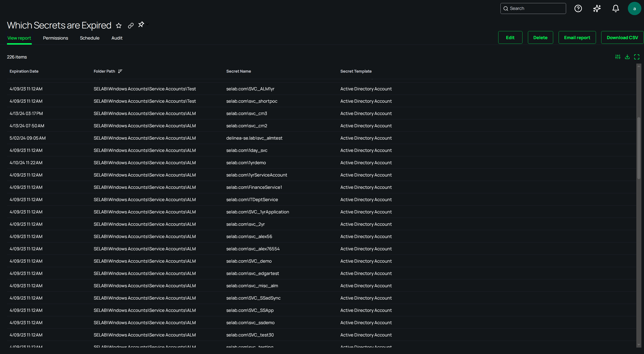Screen dimensions: 644x354
Task: Copy report link via chain icon
Action: 130,25
